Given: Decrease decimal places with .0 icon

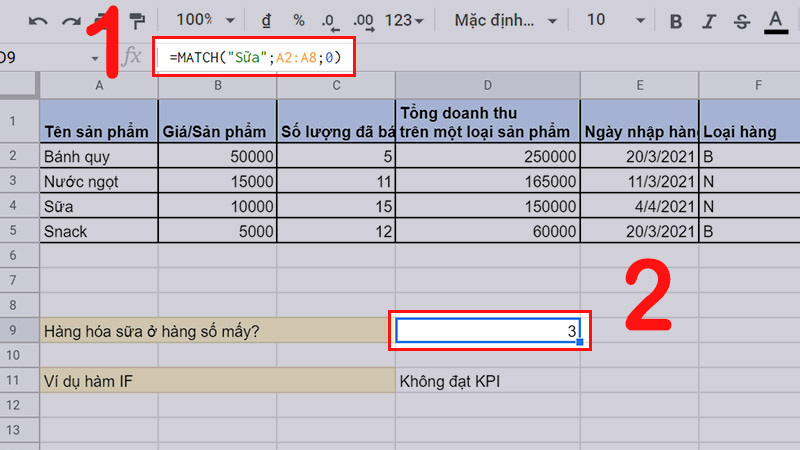Looking at the screenshot, I should click(331, 20).
